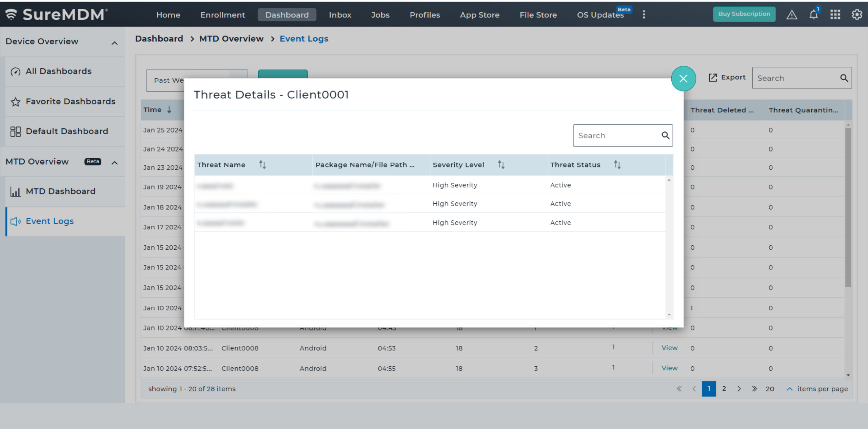Image resolution: width=868 pixels, height=429 pixels.
Task: Open the Profiles tab
Action: tap(425, 15)
